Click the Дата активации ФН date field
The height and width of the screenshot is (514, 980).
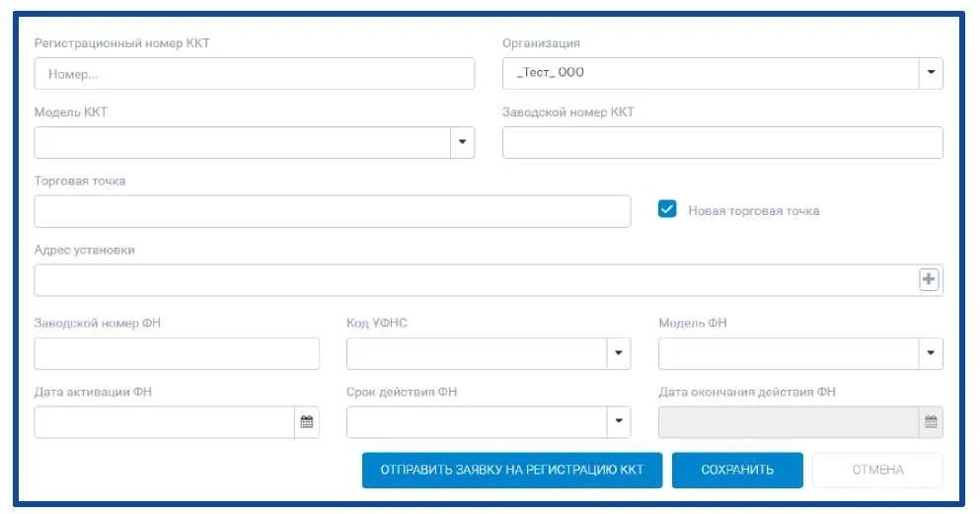click(x=165, y=422)
